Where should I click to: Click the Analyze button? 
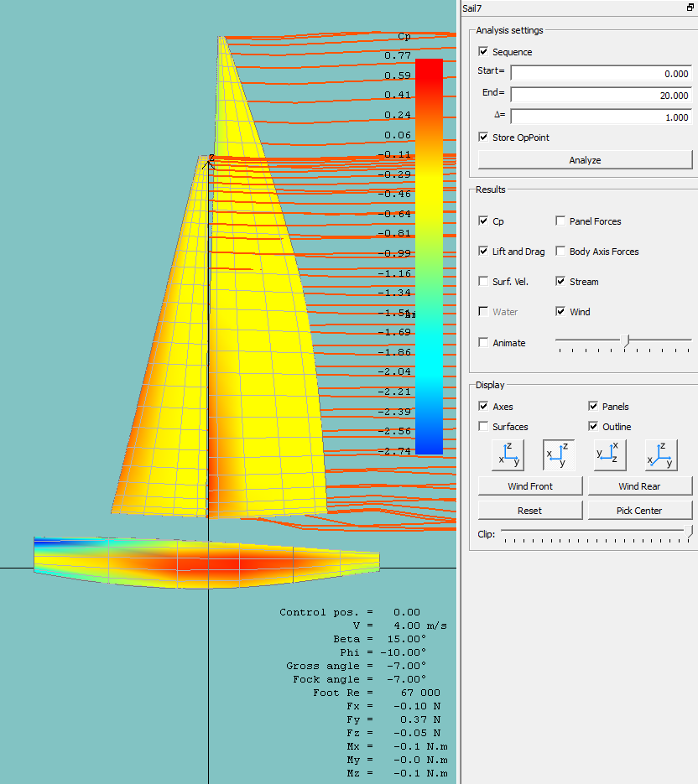(x=585, y=160)
